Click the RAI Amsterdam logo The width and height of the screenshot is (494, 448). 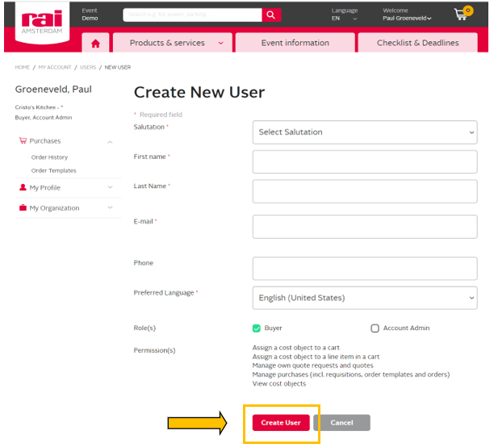click(42, 22)
